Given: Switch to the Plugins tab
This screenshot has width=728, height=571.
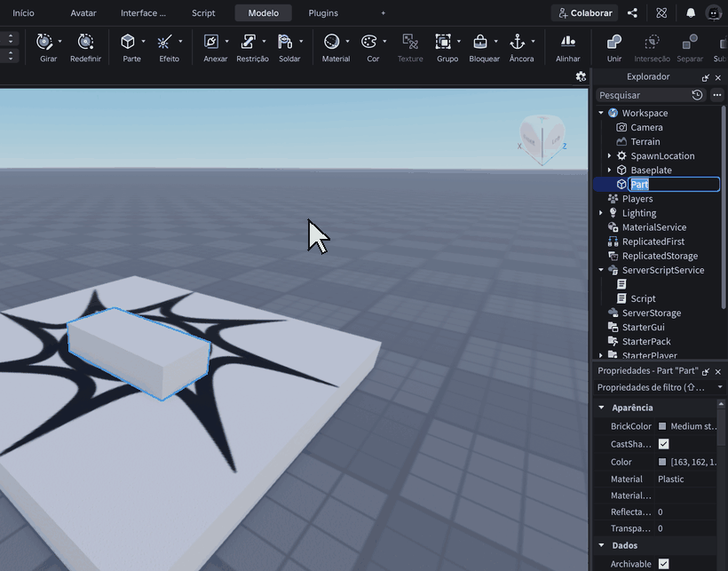Looking at the screenshot, I should point(323,13).
